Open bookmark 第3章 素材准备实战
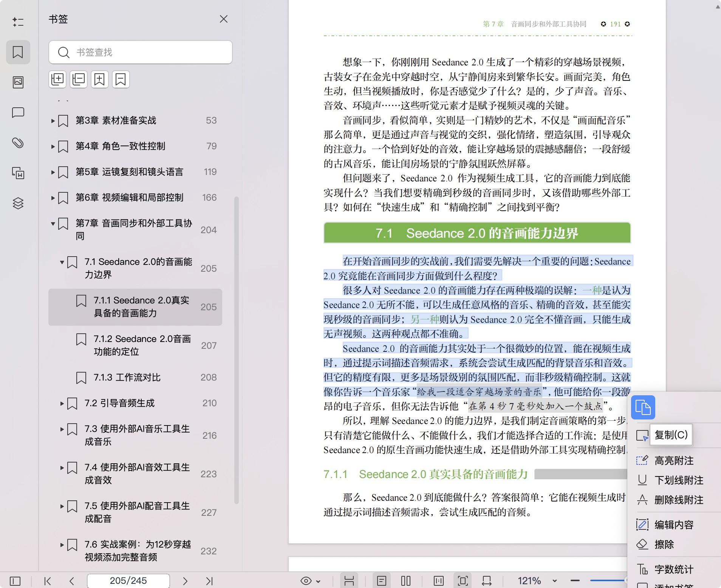The width and height of the screenshot is (721, 588). tap(135, 121)
